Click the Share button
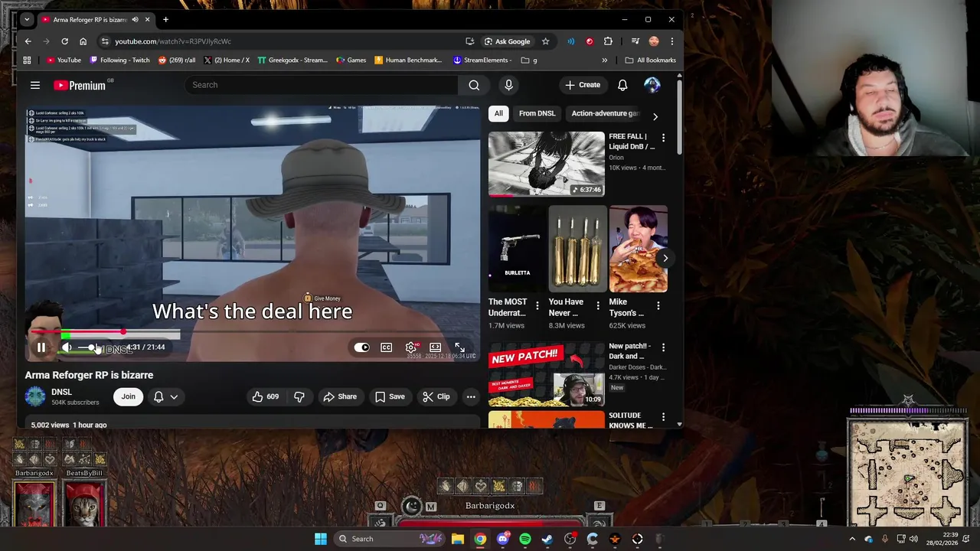 339,396
